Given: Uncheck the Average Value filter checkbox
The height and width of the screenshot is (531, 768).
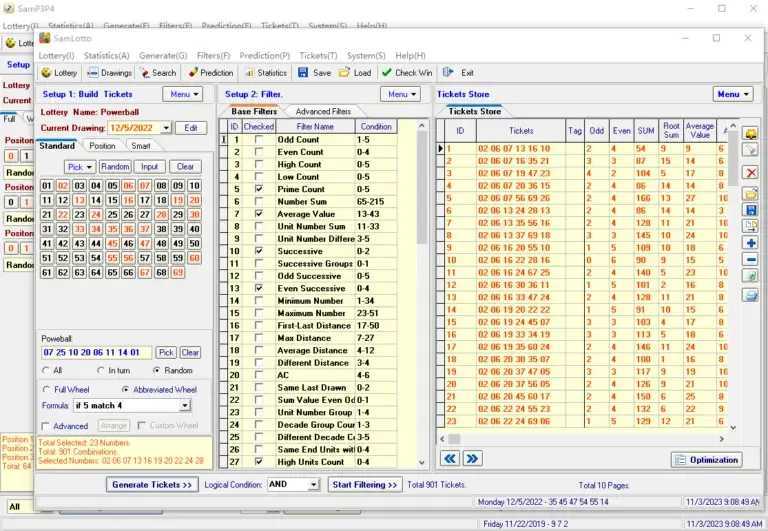Looking at the screenshot, I should pyautogui.click(x=259, y=214).
